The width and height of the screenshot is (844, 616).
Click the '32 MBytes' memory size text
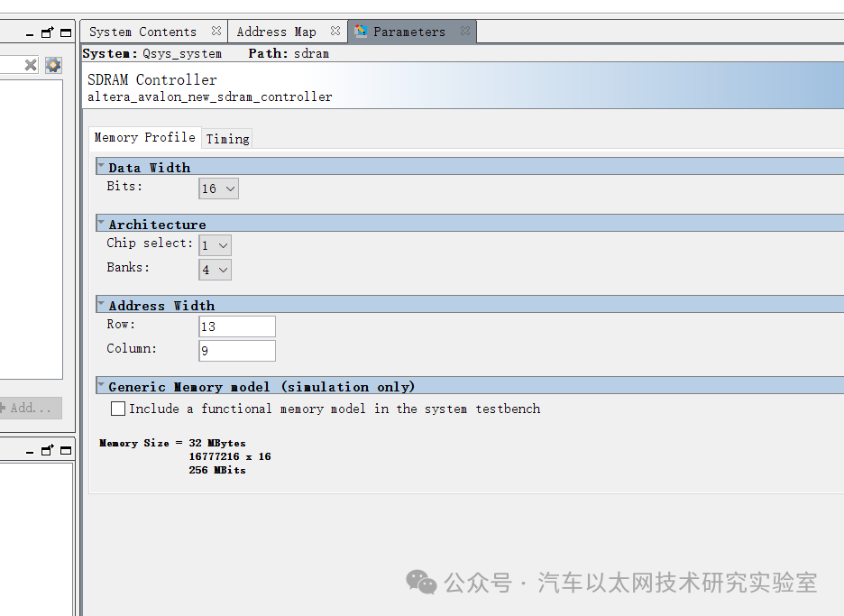pyautogui.click(x=217, y=443)
